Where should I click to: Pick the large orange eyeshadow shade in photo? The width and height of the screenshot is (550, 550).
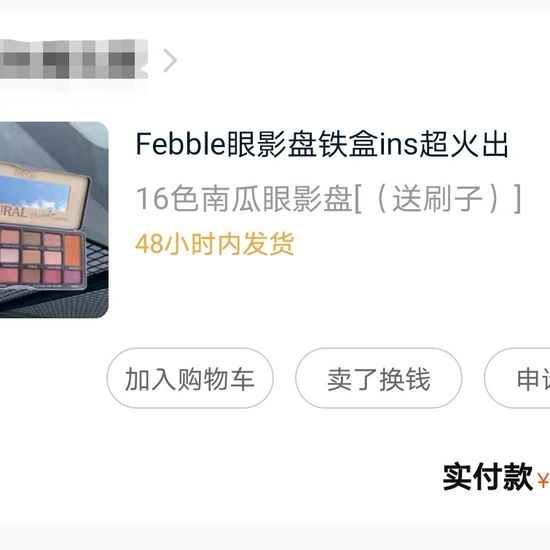(73, 250)
